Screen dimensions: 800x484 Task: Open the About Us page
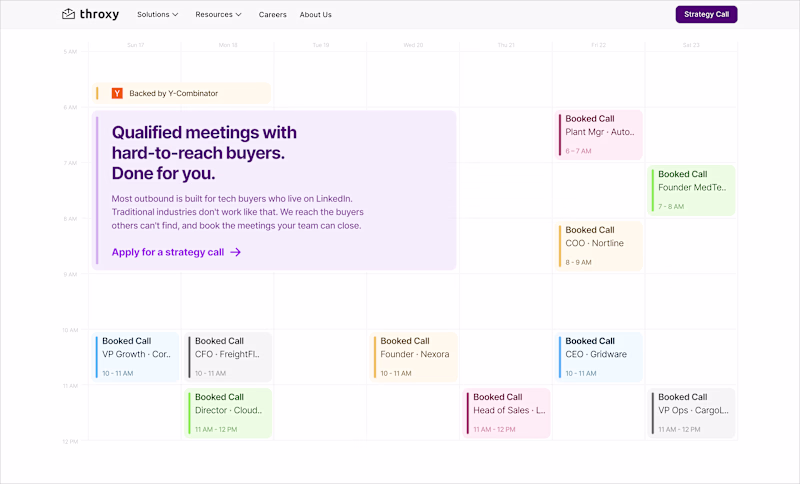[x=315, y=15]
